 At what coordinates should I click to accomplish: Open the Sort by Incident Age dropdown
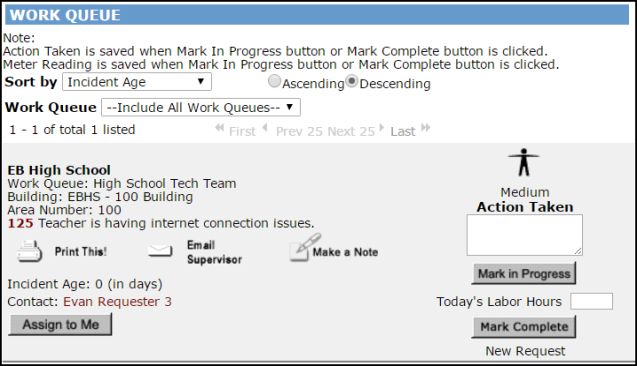(137, 82)
